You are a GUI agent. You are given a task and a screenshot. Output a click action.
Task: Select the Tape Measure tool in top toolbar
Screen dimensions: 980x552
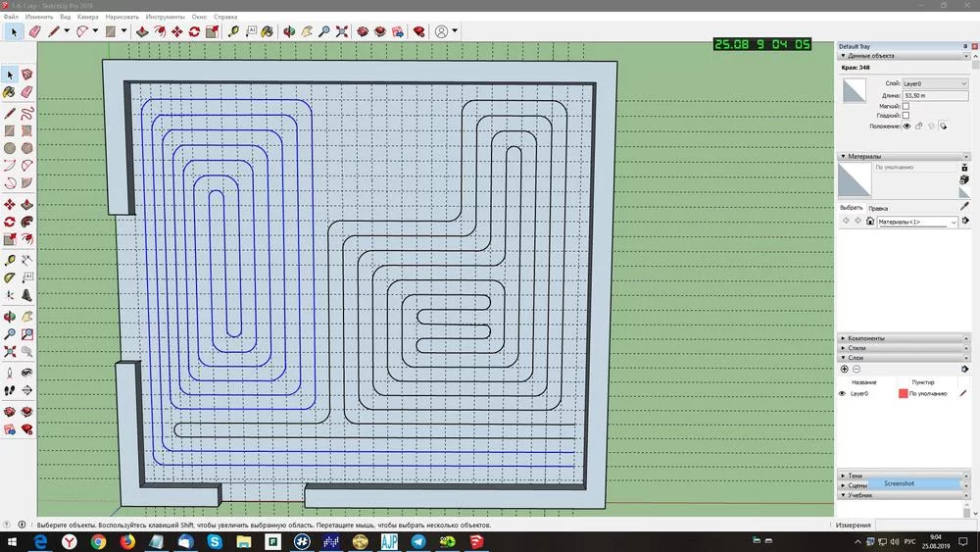click(233, 31)
